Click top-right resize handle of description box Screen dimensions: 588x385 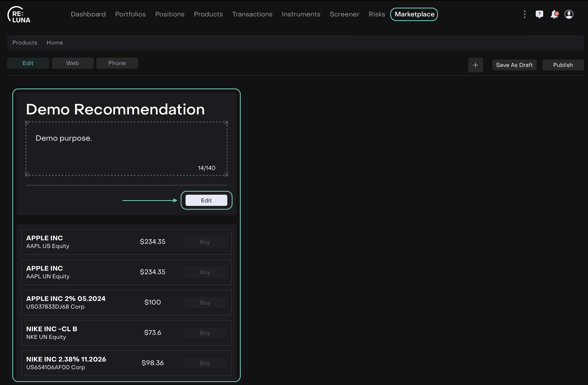[226, 123]
